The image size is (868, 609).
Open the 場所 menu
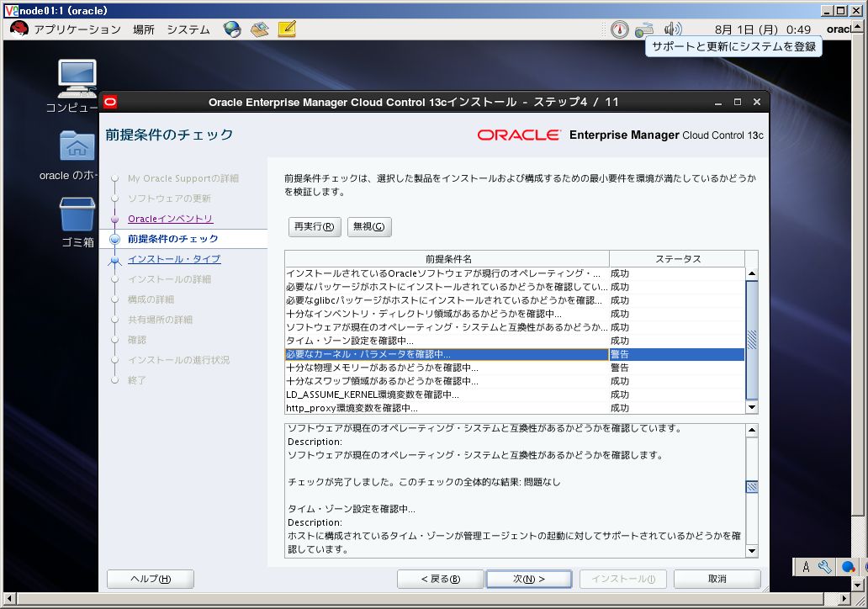pyautogui.click(x=143, y=29)
